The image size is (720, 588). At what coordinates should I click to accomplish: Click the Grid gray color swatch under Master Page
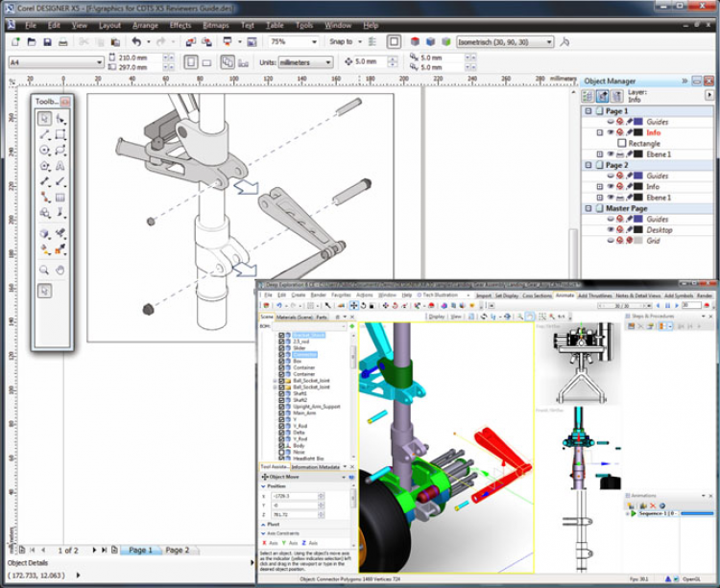(x=638, y=241)
